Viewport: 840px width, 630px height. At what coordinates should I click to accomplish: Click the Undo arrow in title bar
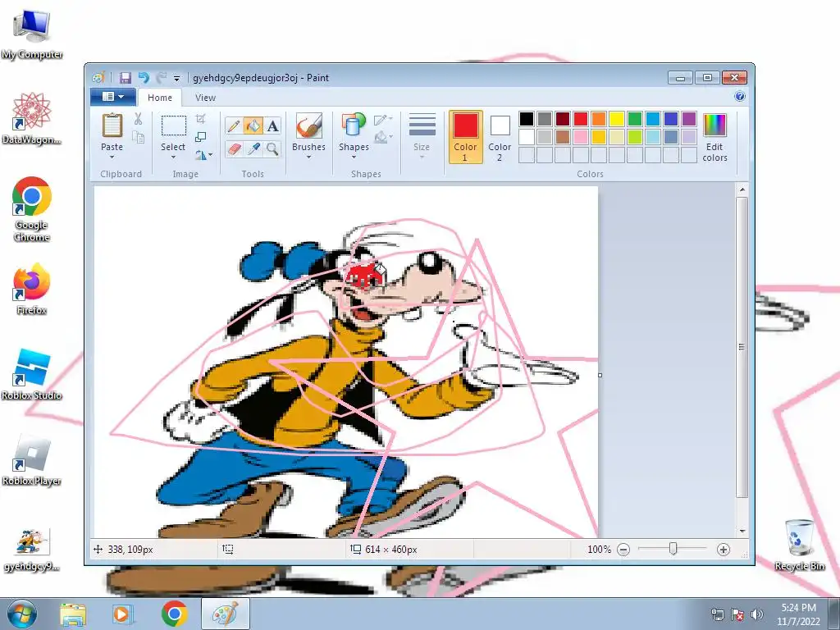[x=144, y=78]
